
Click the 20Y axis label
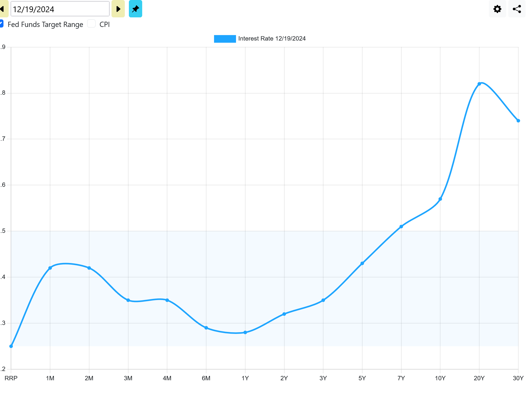pos(479,378)
